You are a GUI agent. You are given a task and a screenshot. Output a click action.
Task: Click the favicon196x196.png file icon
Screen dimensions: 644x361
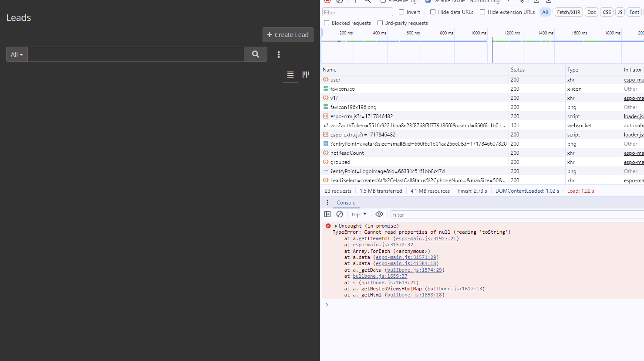326,107
